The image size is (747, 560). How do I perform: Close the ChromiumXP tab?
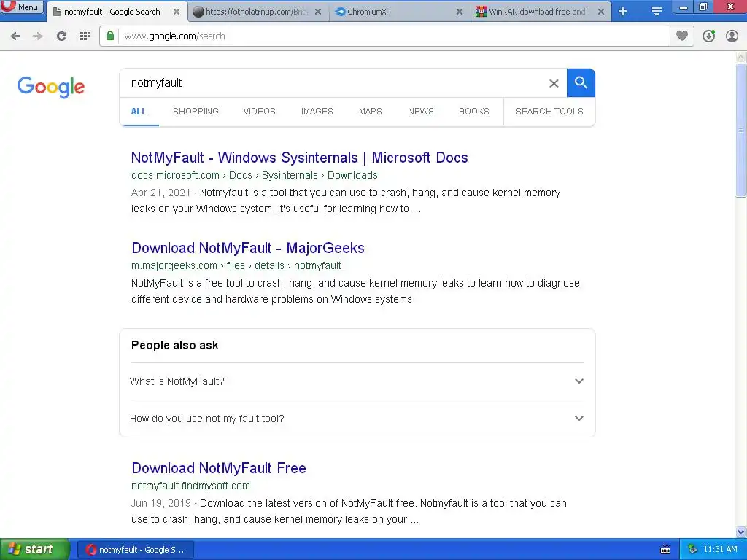460,12
